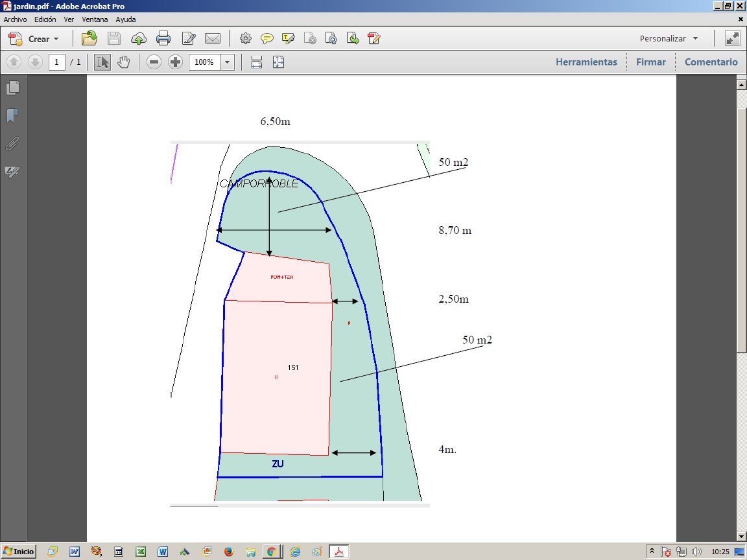Image resolution: width=747 pixels, height=560 pixels.
Task: Open the Crear dropdown
Action: tap(34, 39)
